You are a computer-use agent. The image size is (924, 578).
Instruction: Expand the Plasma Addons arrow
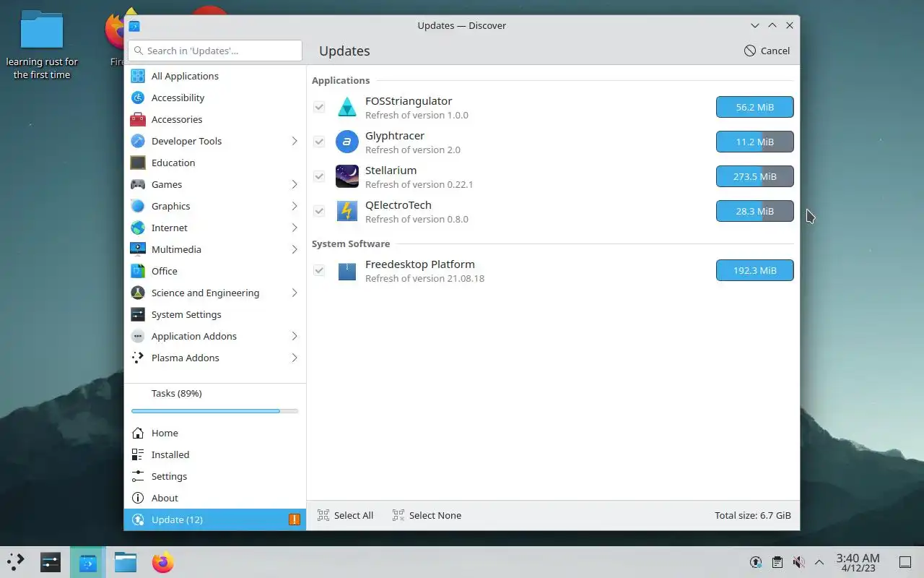(x=295, y=358)
